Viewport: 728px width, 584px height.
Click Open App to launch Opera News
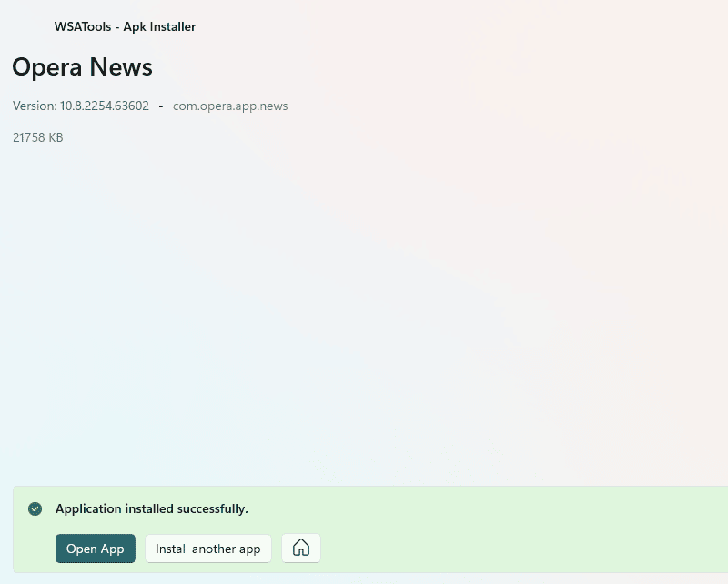[x=95, y=548]
